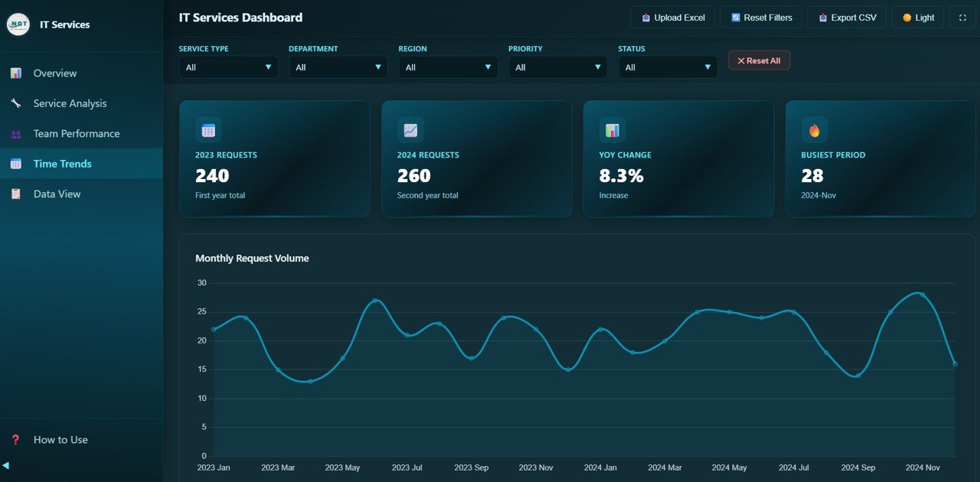Select the Team Performance people icon

coord(15,133)
